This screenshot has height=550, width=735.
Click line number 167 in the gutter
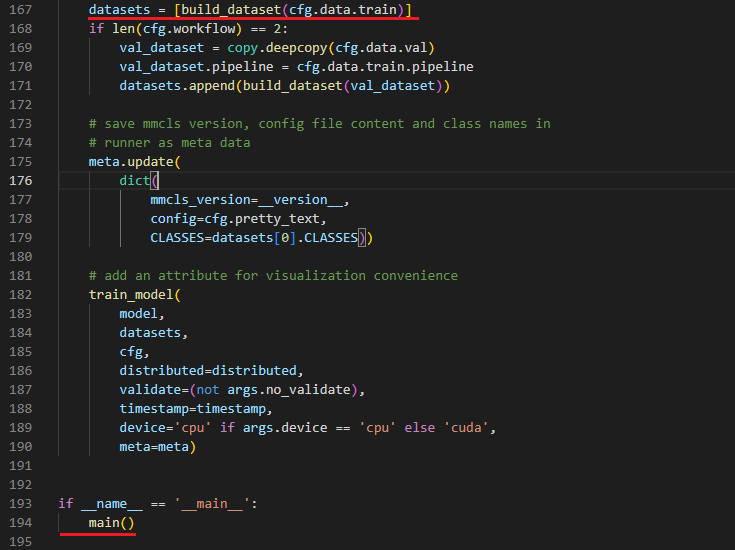pyautogui.click(x=21, y=9)
